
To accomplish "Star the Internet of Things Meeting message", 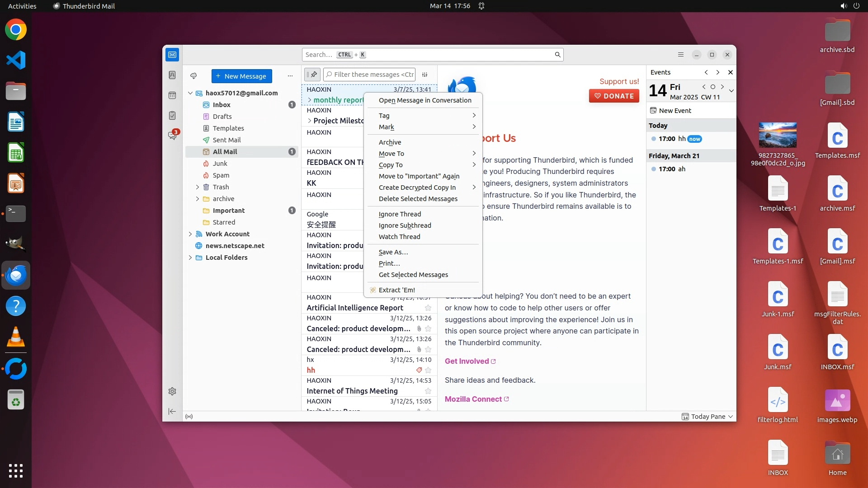I will pyautogui.click(x=428, y=391).
